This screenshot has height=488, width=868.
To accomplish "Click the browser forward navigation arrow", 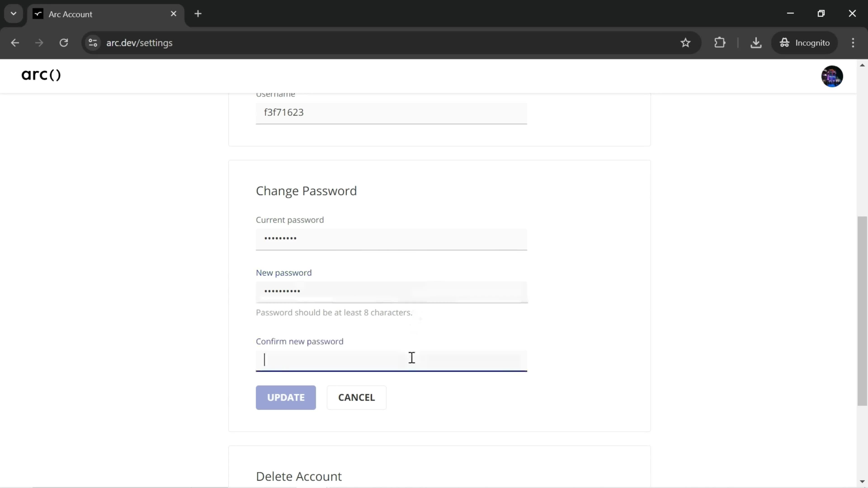I will coord(38,42).
